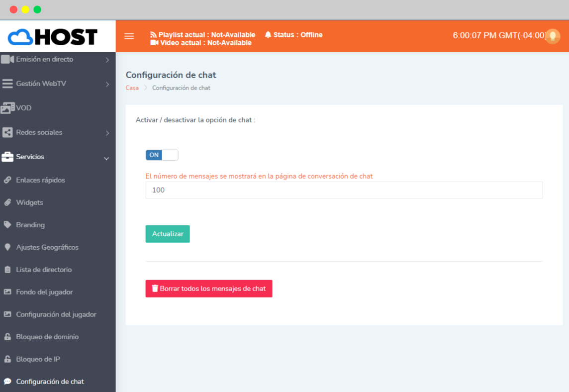Click the bell status icon
Viewport: 569px width, 392px height.
(x=268, y=35)
